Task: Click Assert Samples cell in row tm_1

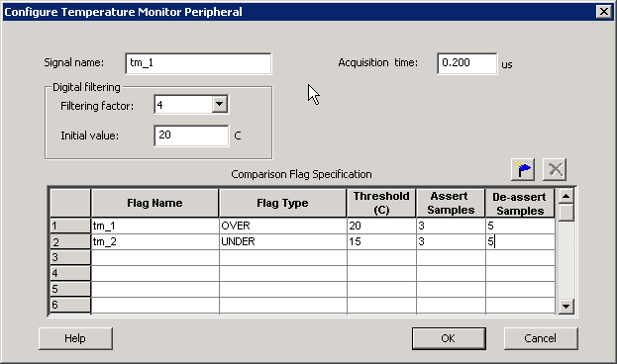Action: coord(451,227)
